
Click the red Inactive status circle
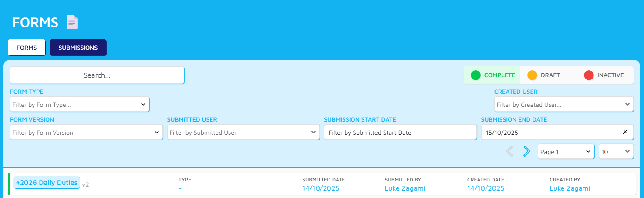589,75
